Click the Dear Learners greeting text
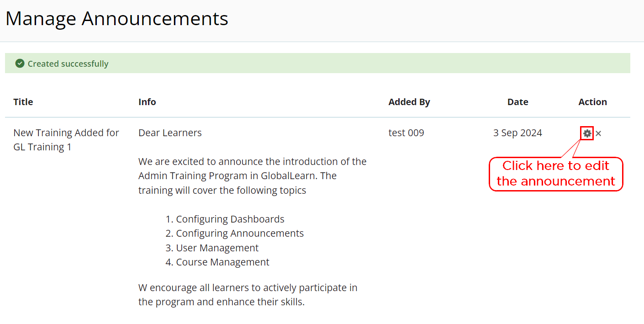644x324 pixels. pos(170,133)
